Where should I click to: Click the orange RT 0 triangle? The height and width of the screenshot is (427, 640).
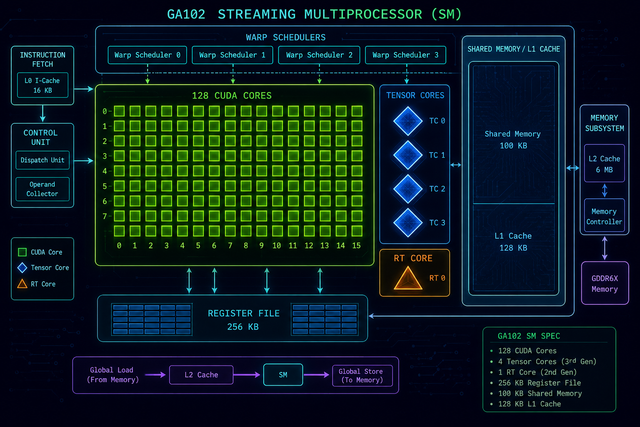point(408,278)
